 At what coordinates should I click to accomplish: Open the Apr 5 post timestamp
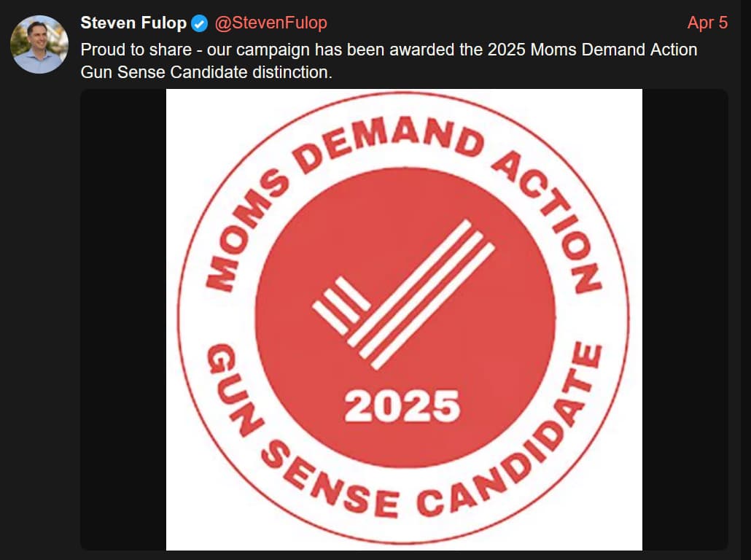[707, 23]
